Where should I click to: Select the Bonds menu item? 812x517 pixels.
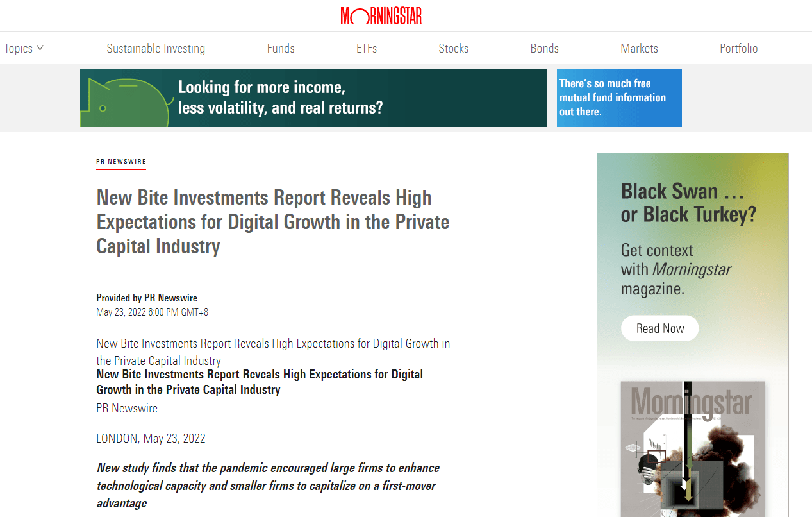tap(545, 48)
